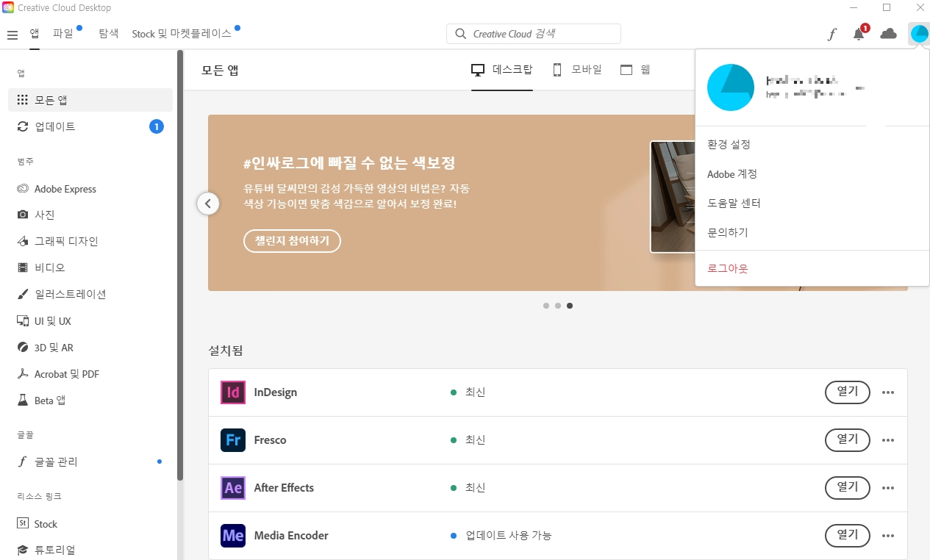Open Beta 앱 category
The width and height of the screenshot is (930, 560).
90,401
